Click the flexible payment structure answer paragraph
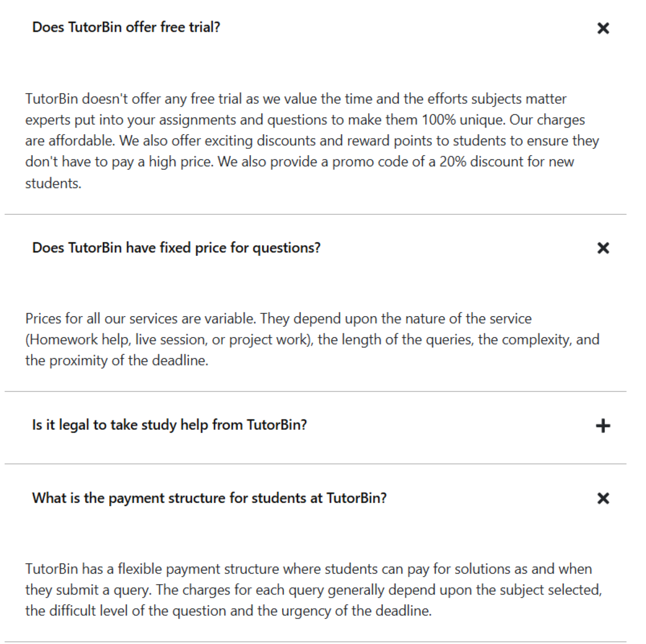Image resolution: width=646 pixels, height=644 pixels. pos(312,590)
